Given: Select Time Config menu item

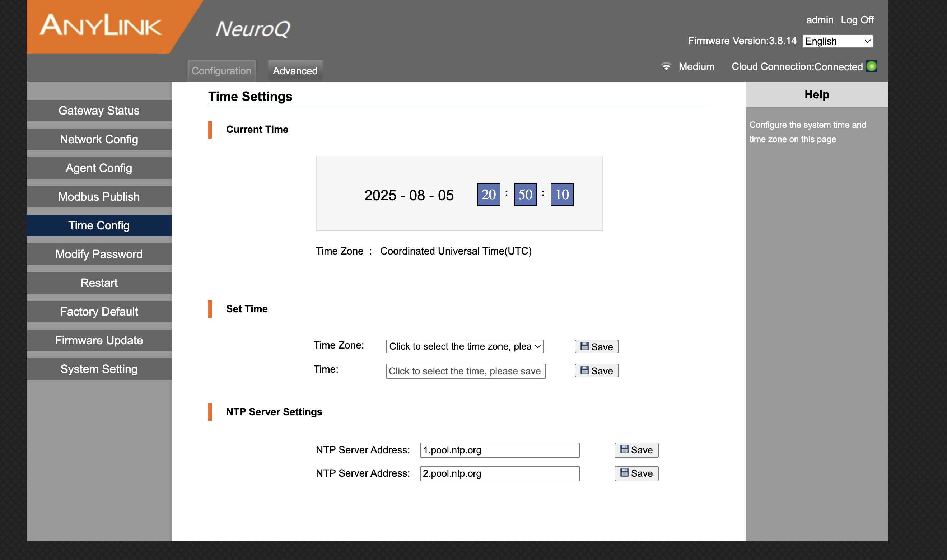Looking at the screenshot, I should click(x=99, y=225).
